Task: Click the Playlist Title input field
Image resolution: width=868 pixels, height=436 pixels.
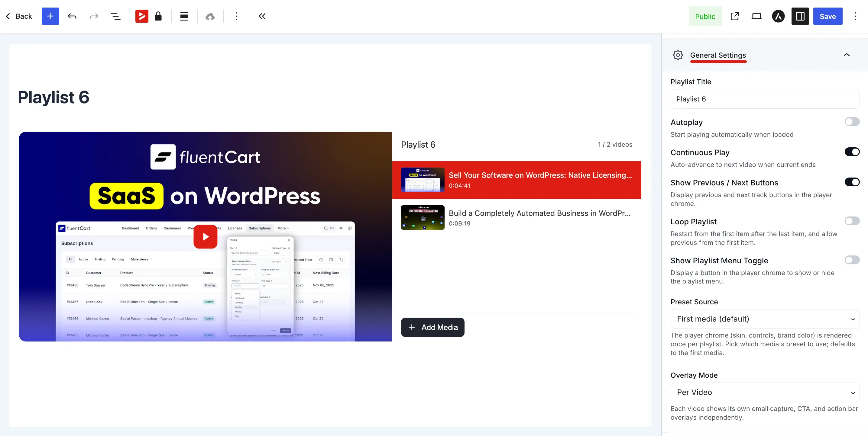Action: pyautogui.click(x=765, y=99)
